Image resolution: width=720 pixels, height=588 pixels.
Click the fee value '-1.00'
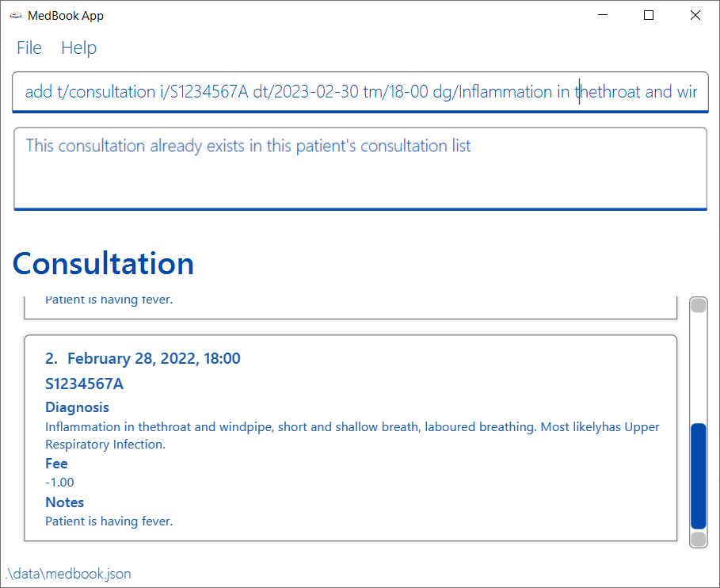coord(59,483)
